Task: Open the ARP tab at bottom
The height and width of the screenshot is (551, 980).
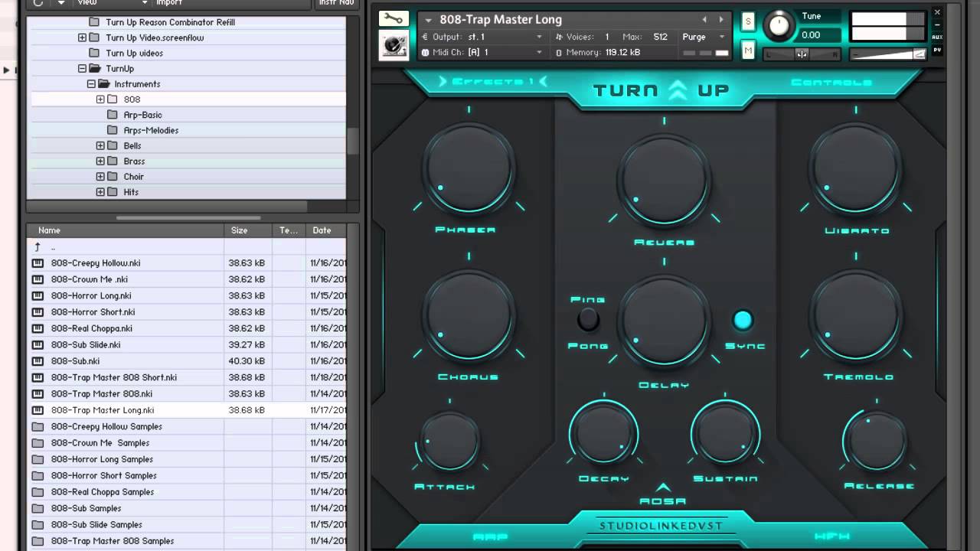Action: 490,536
